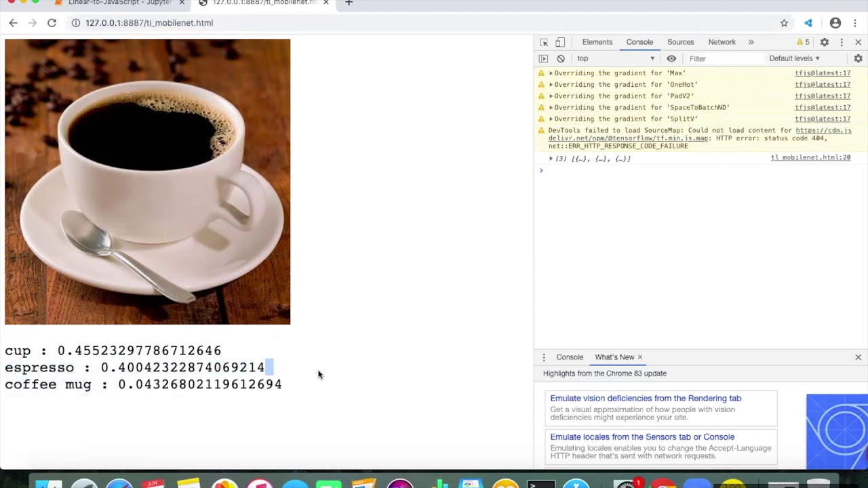Click the warnings count badge showing 5
Viewport: 868px width, 488px height.
(803, 42)
